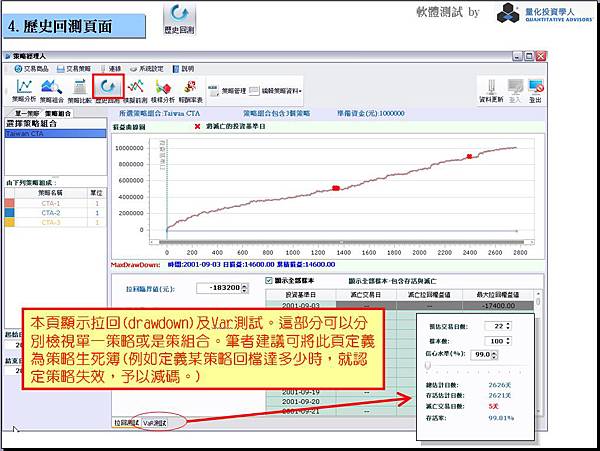Viewport: 600px width, 451px height.
Task: Click the CTA-2 strategy name cell
Action: (51, 213)
